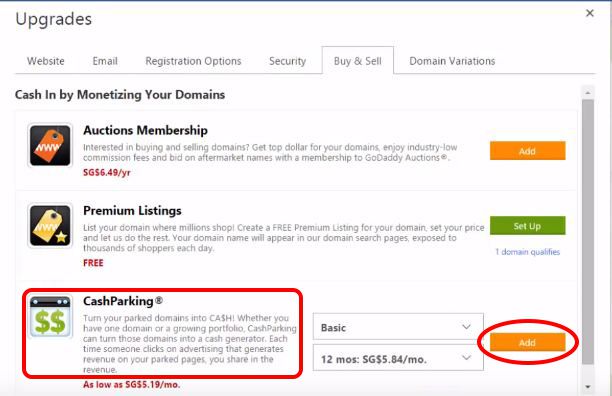Click 'As low as SG$5.19/mo.' text
The height and width of the screenshot is (396, 612).
click(x=132, y=385)
